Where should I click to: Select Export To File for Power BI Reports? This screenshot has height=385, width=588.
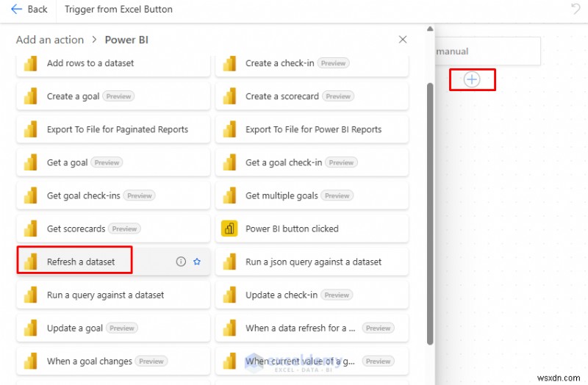pos(312,129)
